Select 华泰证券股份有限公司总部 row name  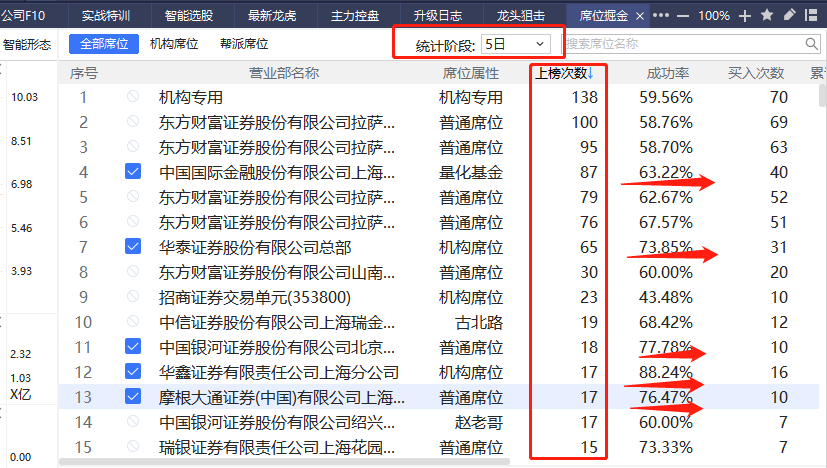pyautogui.click(x=255, y=247)
